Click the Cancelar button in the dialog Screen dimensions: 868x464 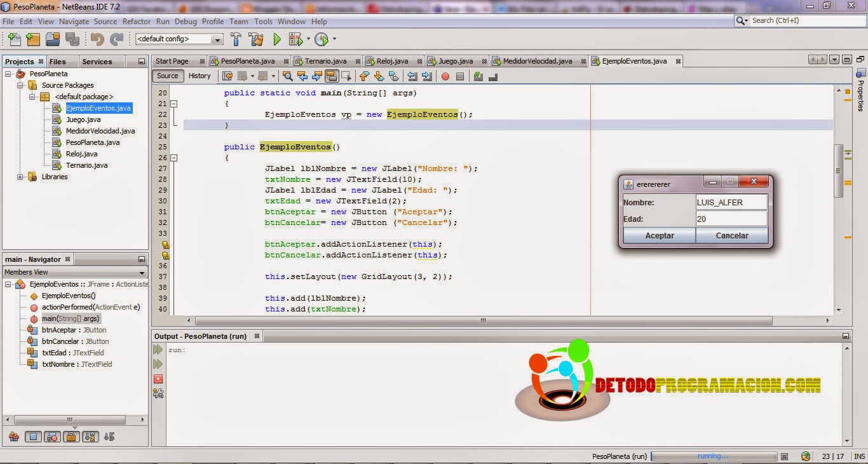pyautogui.click(x=731, y=235)
